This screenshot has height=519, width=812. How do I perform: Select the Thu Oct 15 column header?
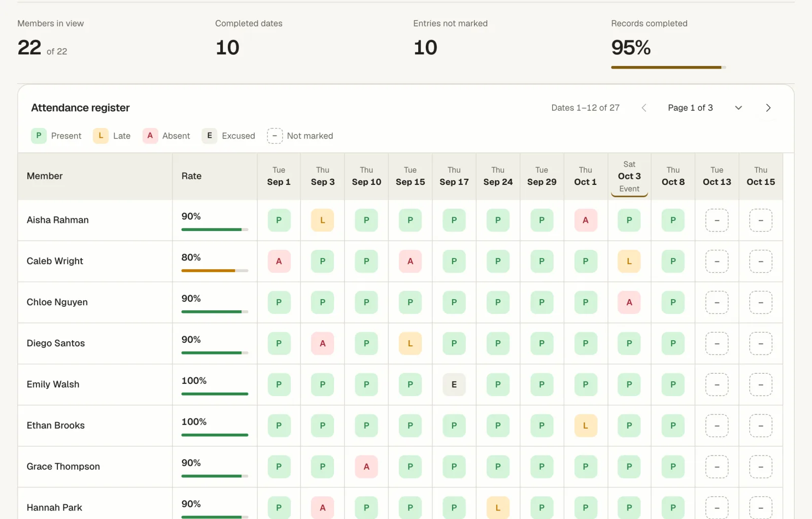tap(761, 176)
